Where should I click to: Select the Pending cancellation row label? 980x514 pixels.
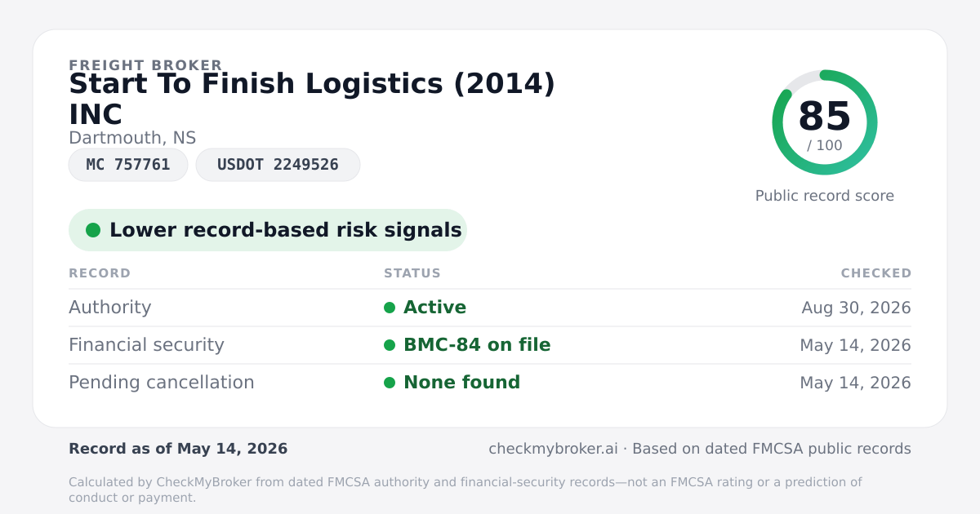[x=162, y=383]
